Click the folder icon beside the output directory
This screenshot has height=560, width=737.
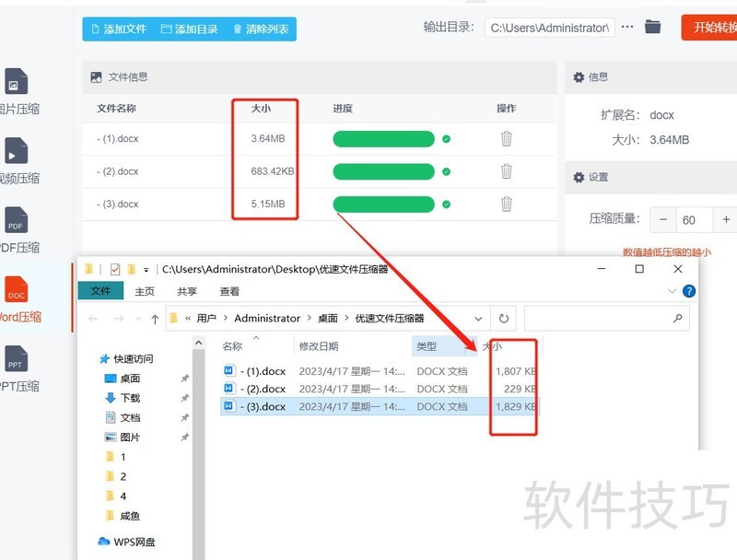653,27
